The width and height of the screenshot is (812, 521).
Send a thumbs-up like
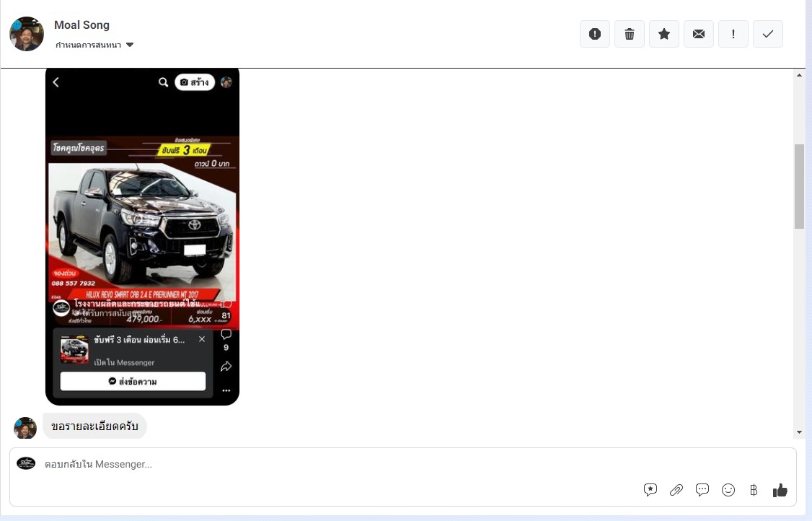click(780, 490)
